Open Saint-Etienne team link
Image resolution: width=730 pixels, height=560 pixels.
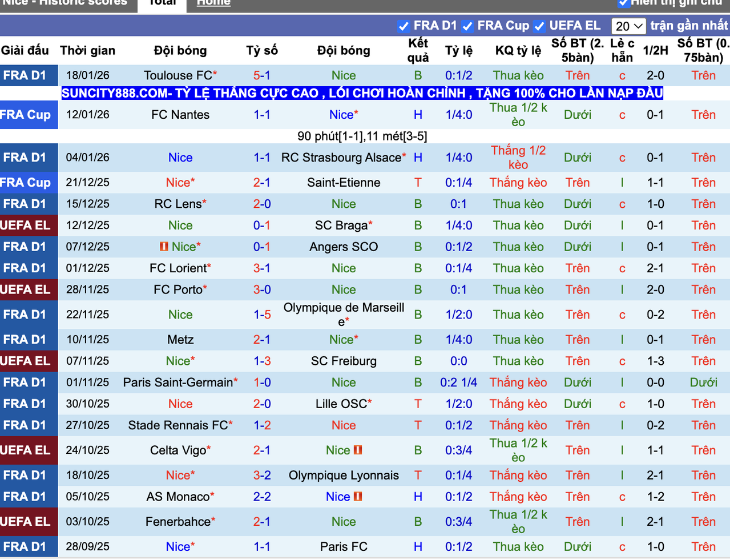(x=344, y=183)
